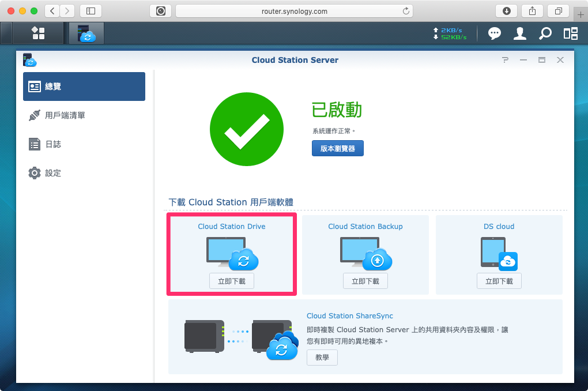Image resolution: width=588 pixels, height=391 pixels.
Task: Click Cloud Station Drive computer sync icon
Action: tap(232, 253)
